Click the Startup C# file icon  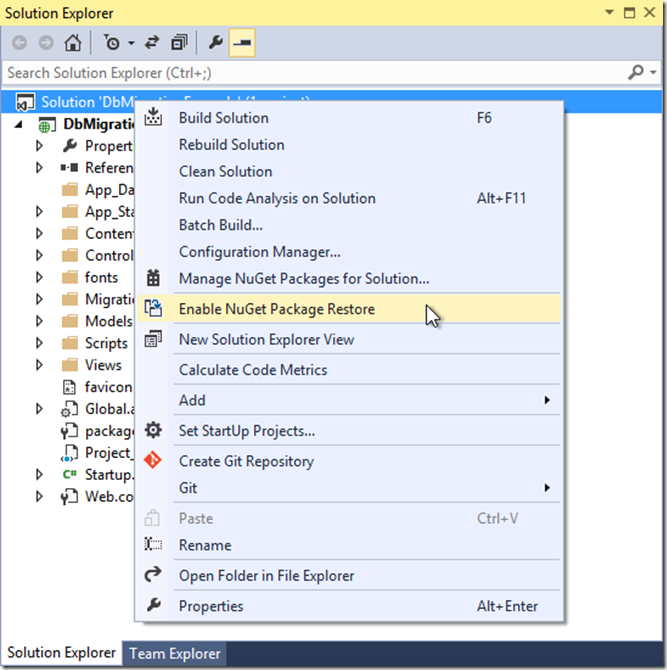click(x=70, y=475)
